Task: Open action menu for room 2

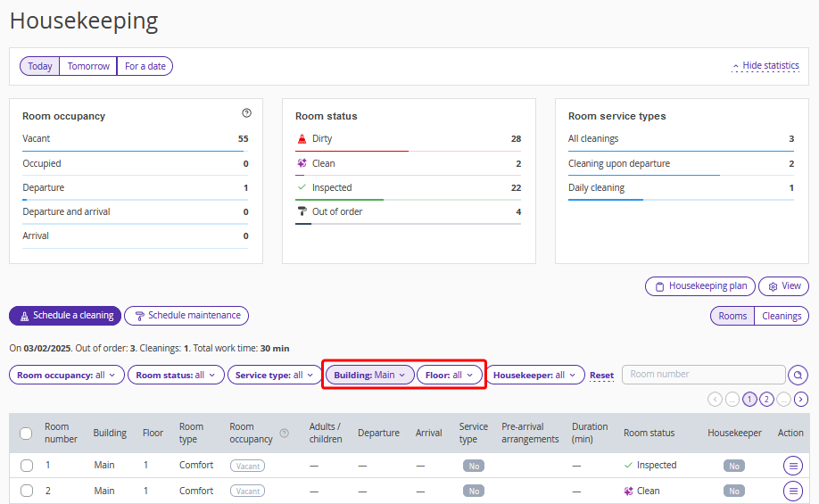Action: [792, 492]
